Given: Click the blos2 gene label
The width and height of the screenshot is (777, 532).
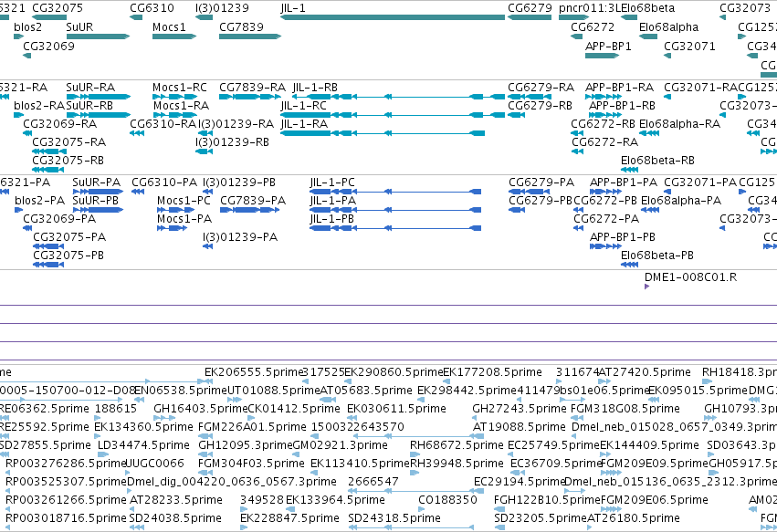Looking at the screenshot, I should (27, 26).
